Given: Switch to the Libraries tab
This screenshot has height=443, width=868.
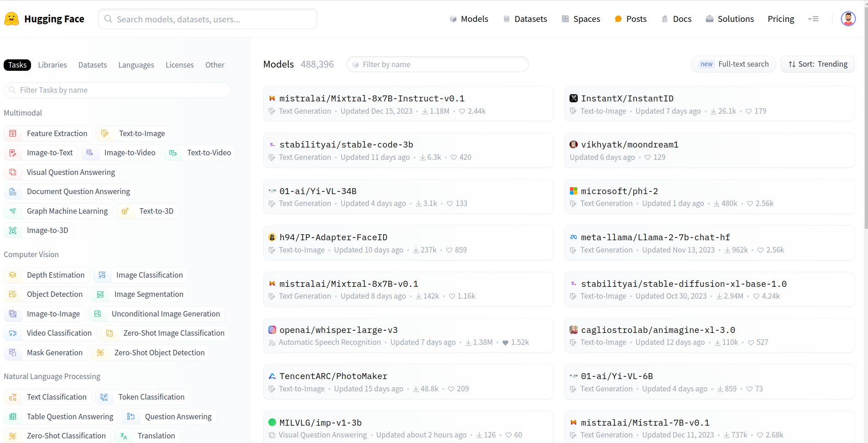Looking at the screenshot, I should [x=52, y=65].
